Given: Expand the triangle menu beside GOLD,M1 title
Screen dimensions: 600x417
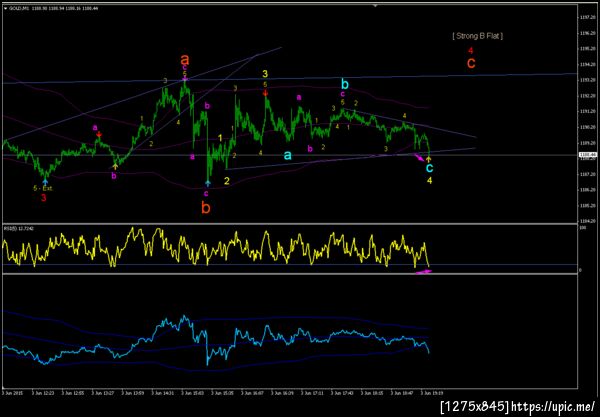Looking at the screenshot, I should tap(5, 8).
